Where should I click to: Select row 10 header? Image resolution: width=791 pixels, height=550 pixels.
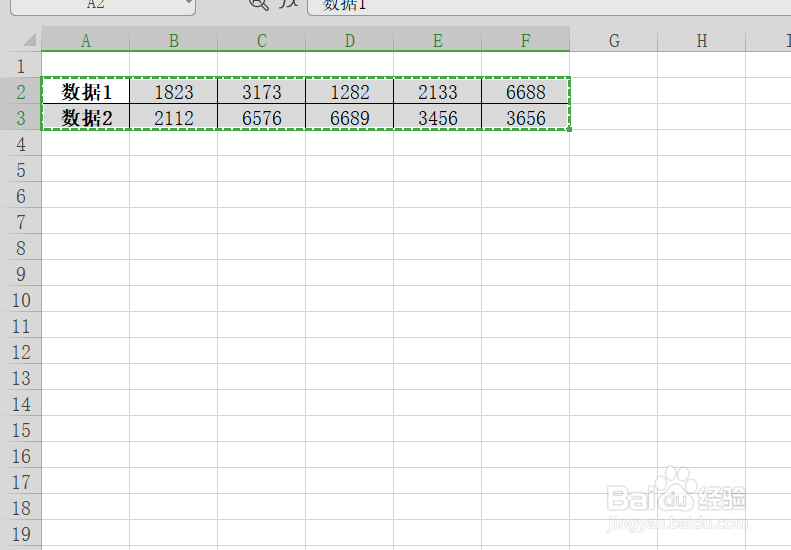(21, 300)
